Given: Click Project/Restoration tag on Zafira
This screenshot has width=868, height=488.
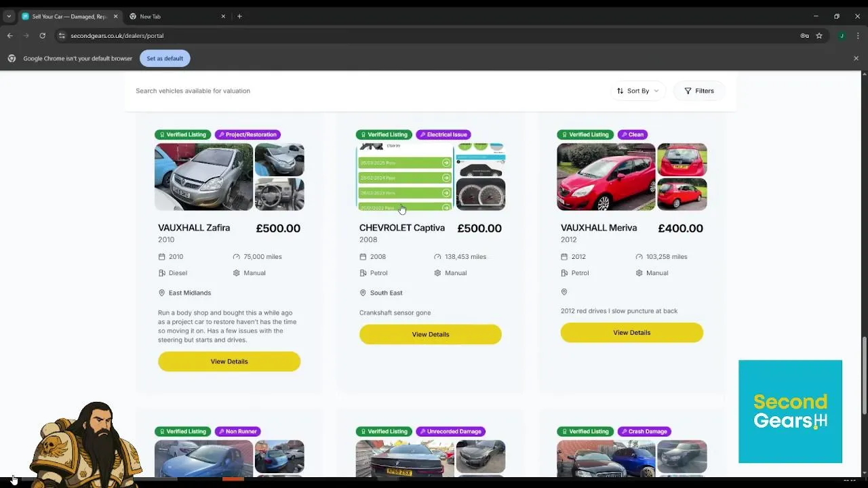Looking at the screenshot, I should (248, 134).
